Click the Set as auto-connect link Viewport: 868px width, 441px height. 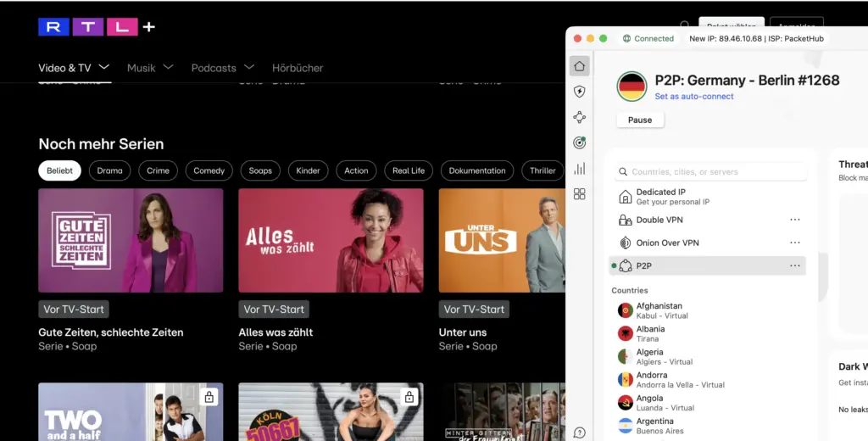point(694,97)
